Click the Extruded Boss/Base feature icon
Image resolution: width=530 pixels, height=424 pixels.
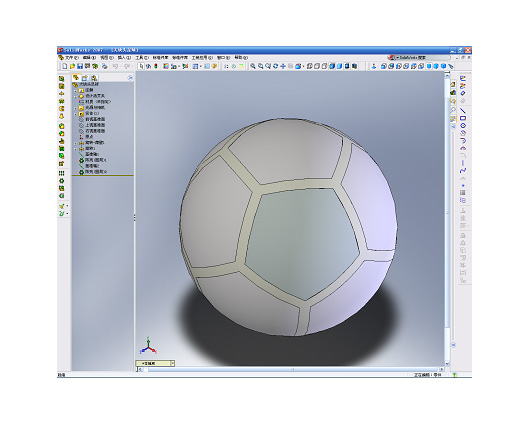pyautogui.click(x=62, y=78)
